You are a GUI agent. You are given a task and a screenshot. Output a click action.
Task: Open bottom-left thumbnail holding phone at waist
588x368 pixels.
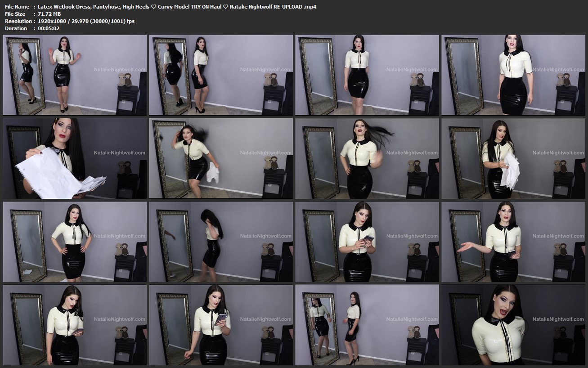pyautogui.click(x=75, y=324)
